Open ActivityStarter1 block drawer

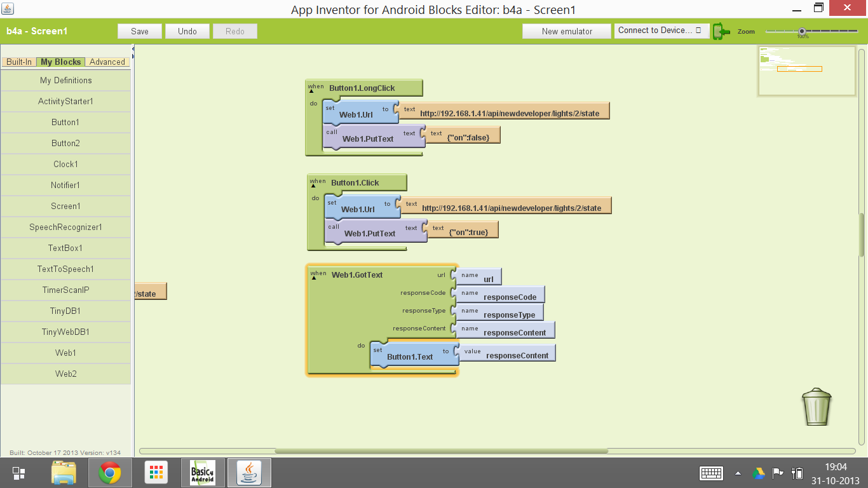pyautogui.click(x=65, y=102)
